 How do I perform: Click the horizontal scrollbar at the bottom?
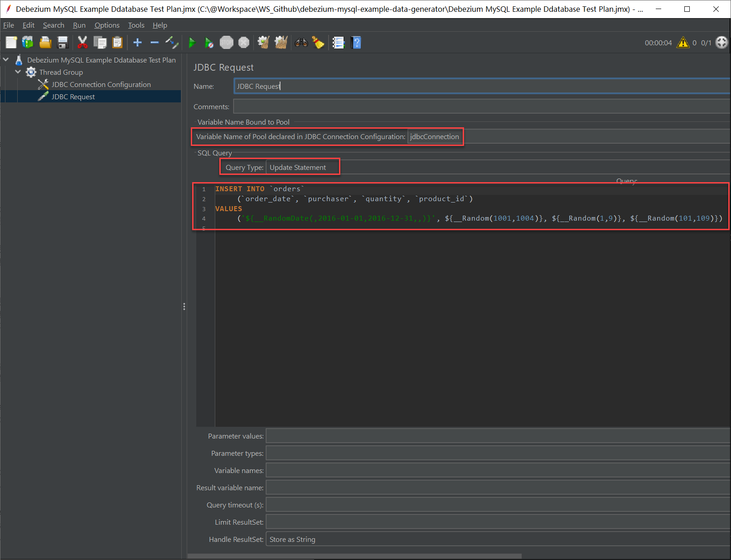click(354, 556)
